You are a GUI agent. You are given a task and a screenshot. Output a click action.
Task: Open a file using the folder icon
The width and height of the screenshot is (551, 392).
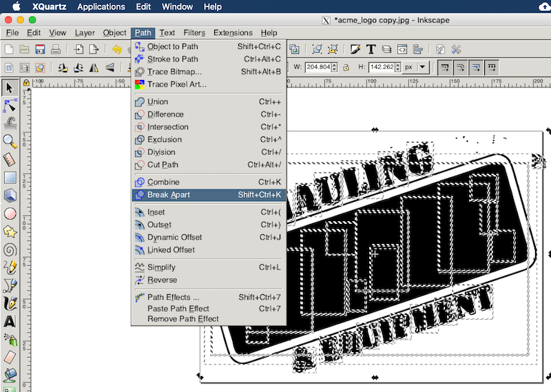(24, 49)
